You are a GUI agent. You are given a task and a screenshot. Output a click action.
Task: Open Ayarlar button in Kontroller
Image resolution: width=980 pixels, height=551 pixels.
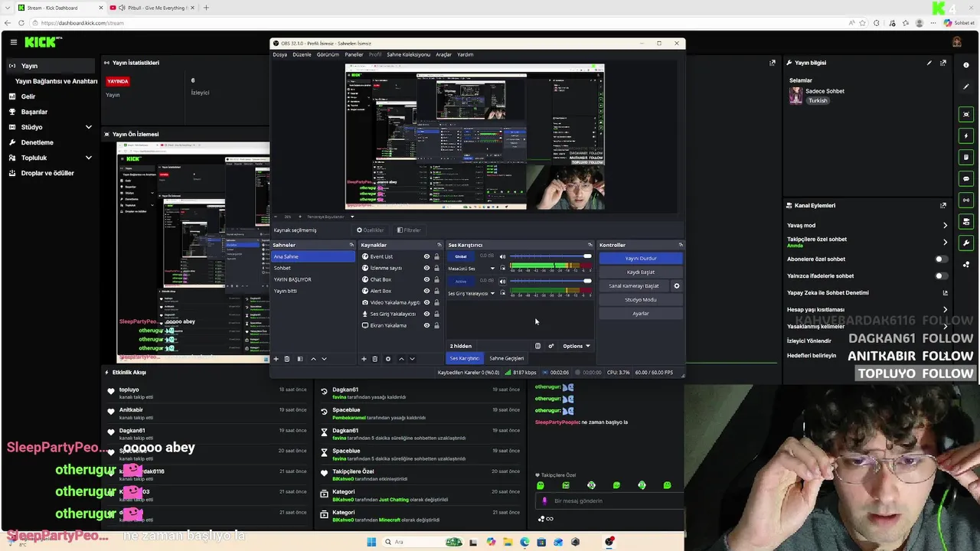[640, 313]
